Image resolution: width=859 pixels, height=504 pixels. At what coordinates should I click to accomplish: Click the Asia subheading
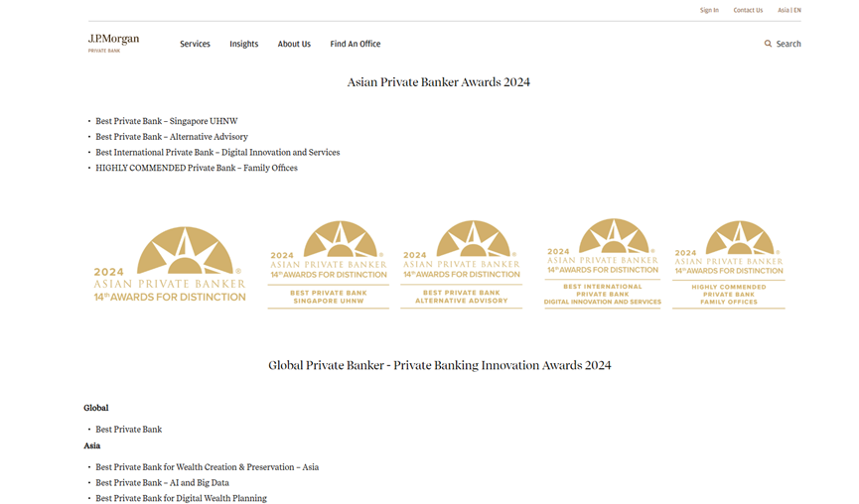(92, 445)
